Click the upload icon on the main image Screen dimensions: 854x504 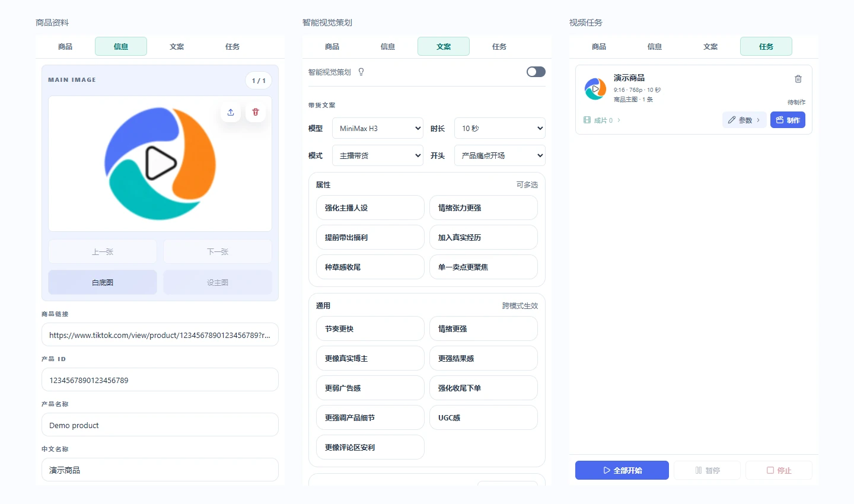pos(231,112)
